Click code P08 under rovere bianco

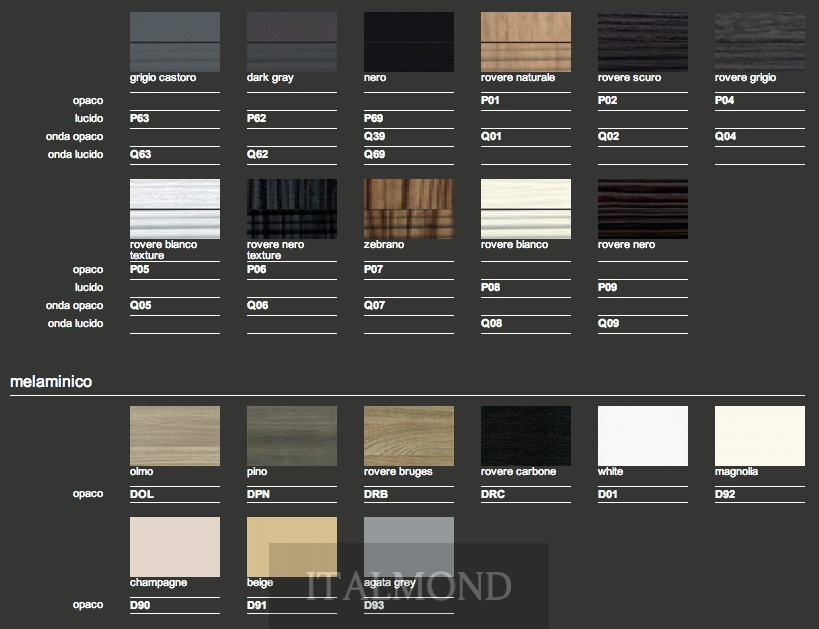click(x=490, y=287)
